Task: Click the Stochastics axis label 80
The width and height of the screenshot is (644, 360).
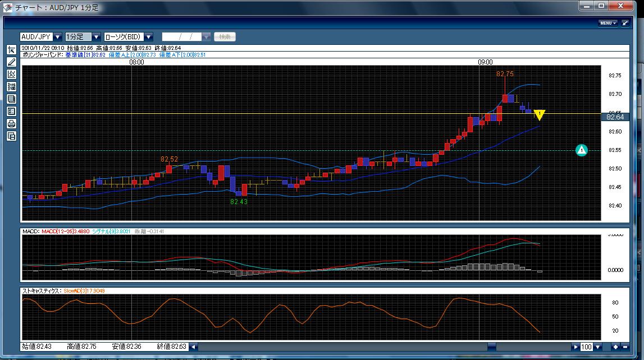Action: pos(615,303)
